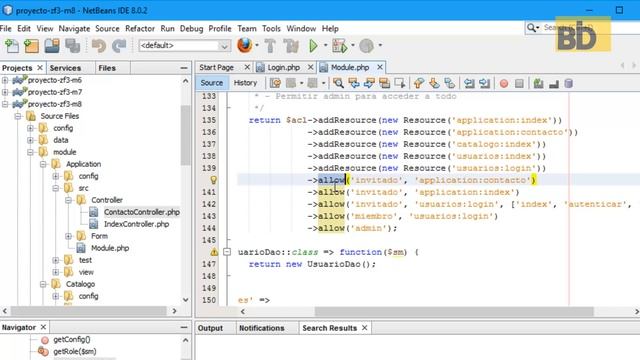Image resolution: width=640 pixels, height=360 pixels.
Task: Click the Source view button
Action: 212,83
